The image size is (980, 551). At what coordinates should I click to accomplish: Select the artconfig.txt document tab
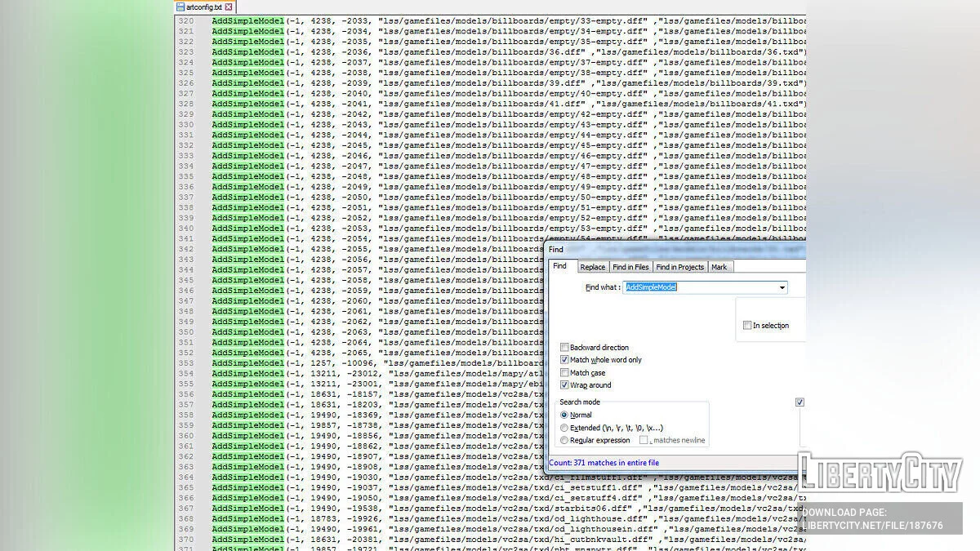coord(204,7)
